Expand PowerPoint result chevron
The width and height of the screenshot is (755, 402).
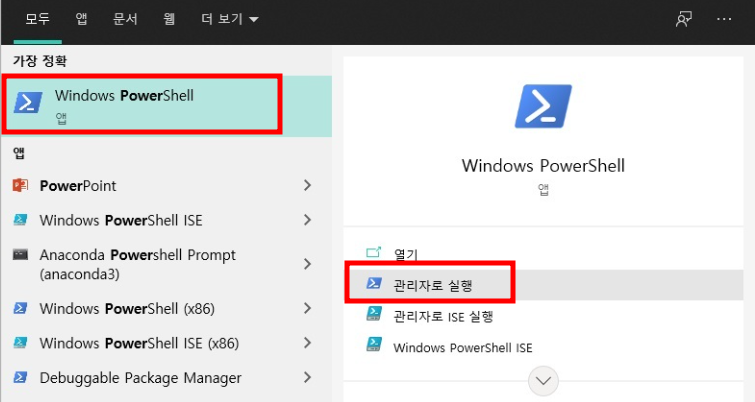tap(308, 185)
